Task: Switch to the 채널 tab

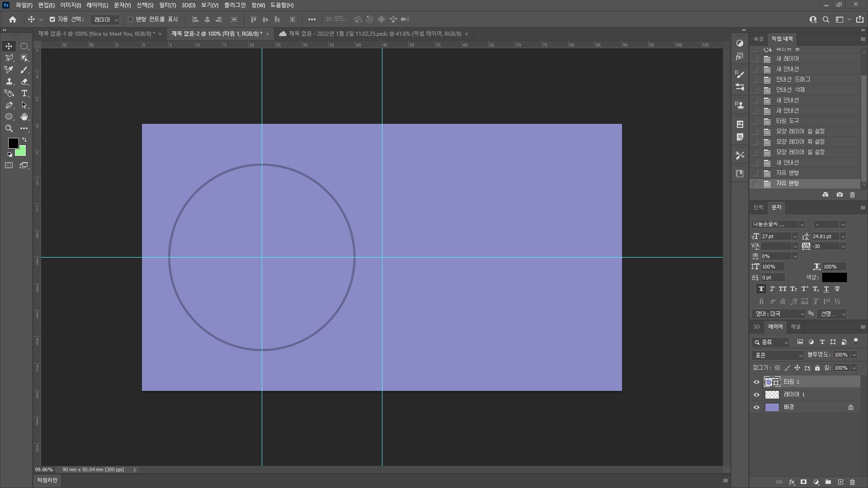Action: [795, 327]
